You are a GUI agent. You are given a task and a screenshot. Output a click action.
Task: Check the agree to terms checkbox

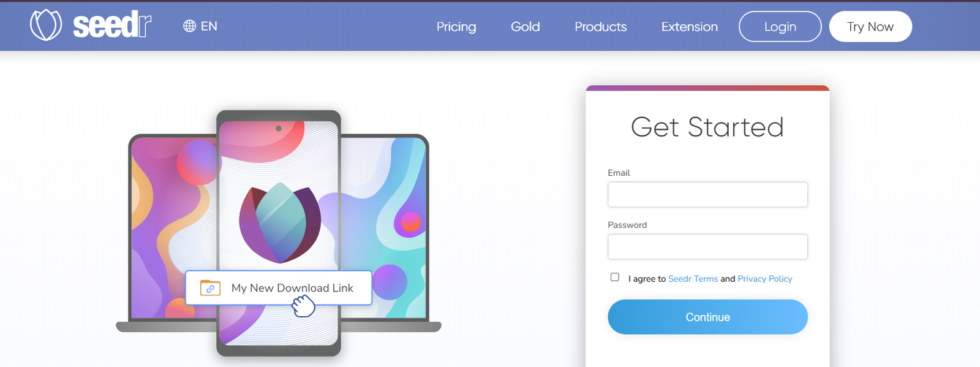pos(615,278)
